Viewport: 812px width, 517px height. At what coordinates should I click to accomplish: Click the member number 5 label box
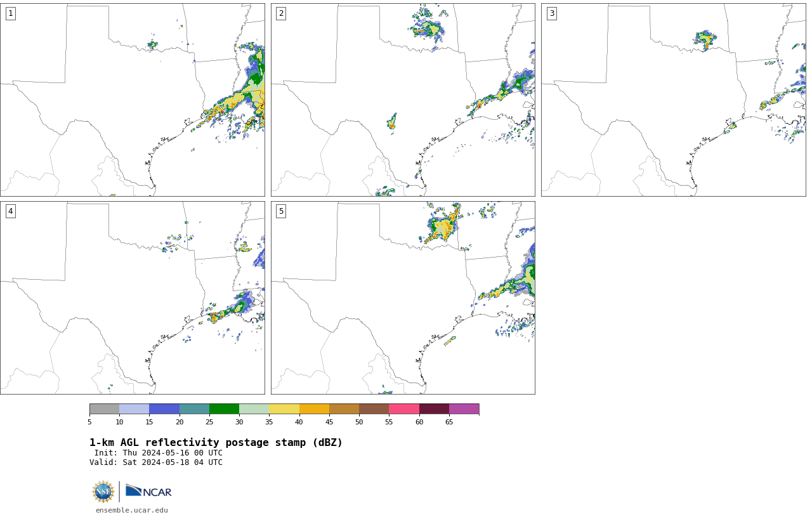click(x=281, y=211)
